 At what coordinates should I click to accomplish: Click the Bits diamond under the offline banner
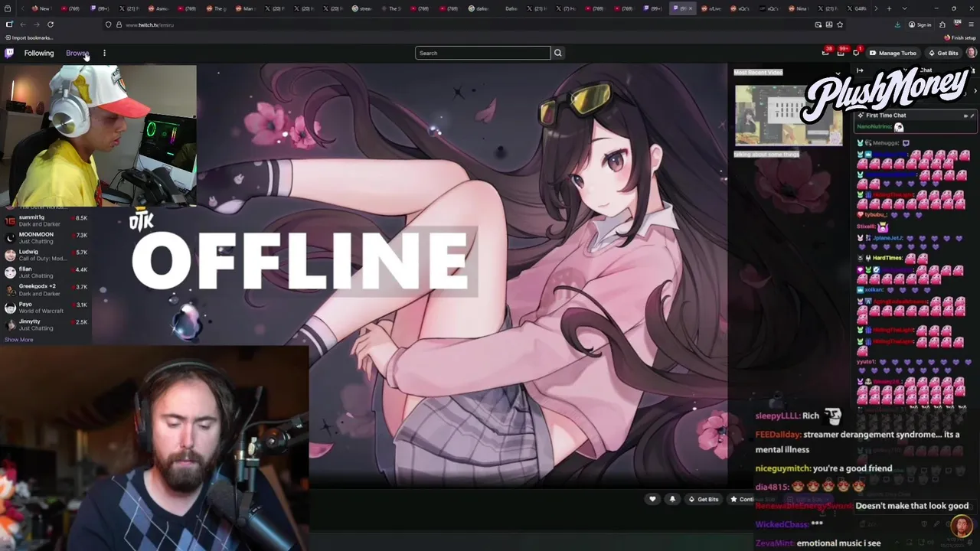tap(691, 499)
